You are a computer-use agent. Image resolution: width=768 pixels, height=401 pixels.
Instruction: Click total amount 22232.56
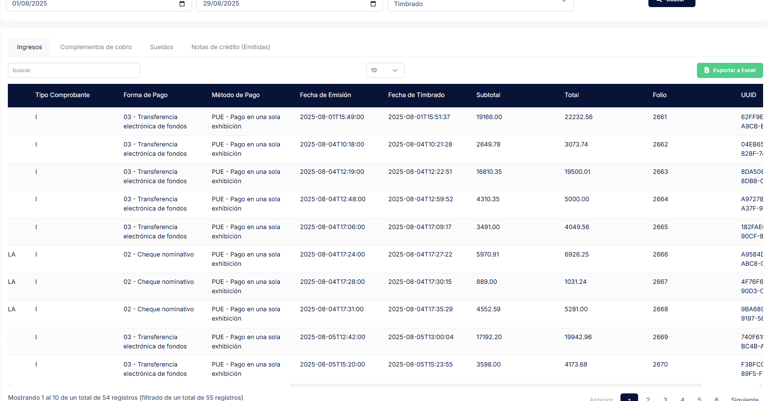pos(578,117)
